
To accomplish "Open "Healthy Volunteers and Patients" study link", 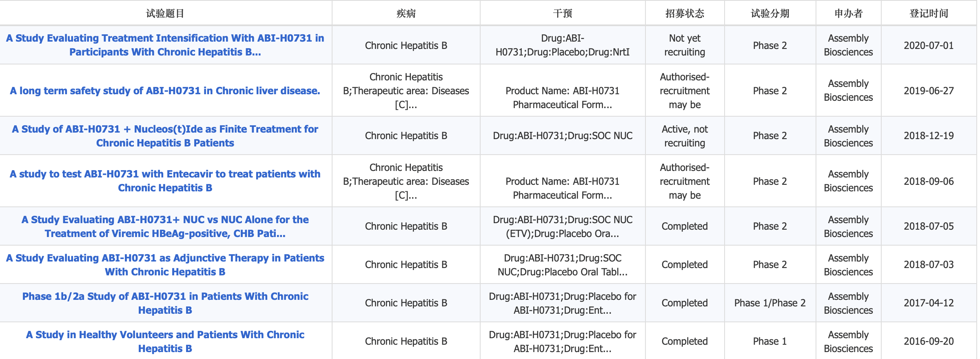I will 165,341.
